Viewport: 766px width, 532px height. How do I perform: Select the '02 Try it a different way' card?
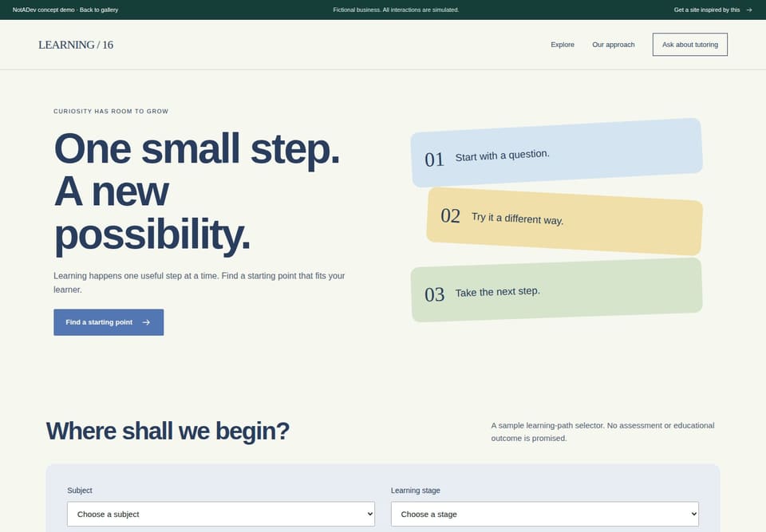pyautogui.click(x=564, y=221)
